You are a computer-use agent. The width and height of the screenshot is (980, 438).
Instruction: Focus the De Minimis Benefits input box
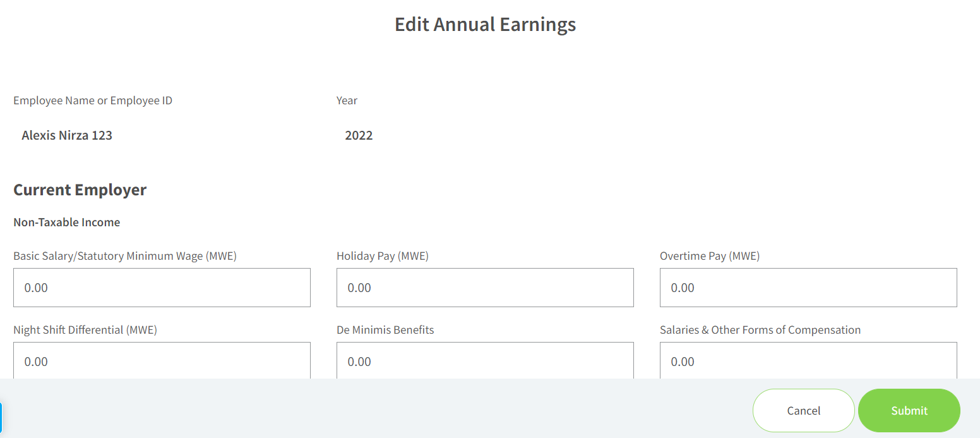[x=485, y=360]
